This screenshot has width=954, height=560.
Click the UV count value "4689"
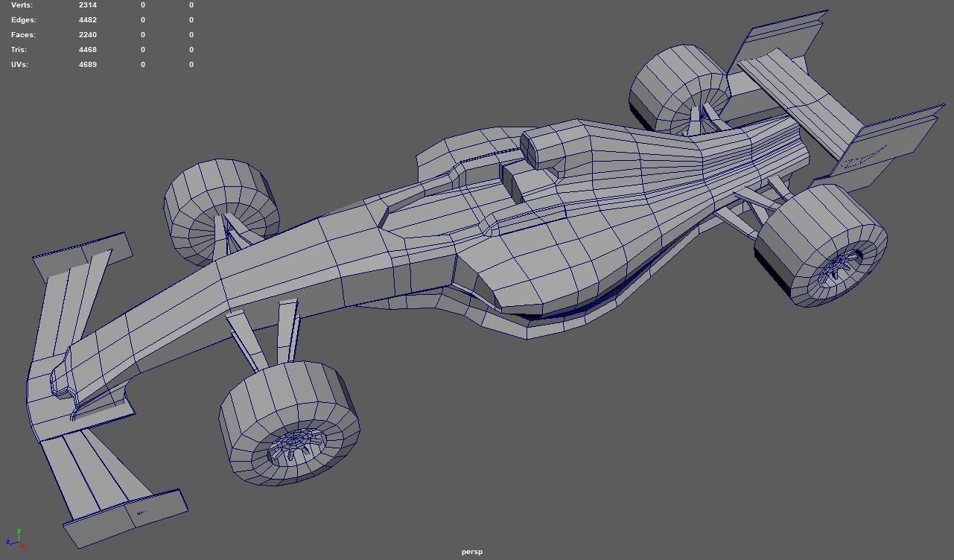click(x=88, y=65)
